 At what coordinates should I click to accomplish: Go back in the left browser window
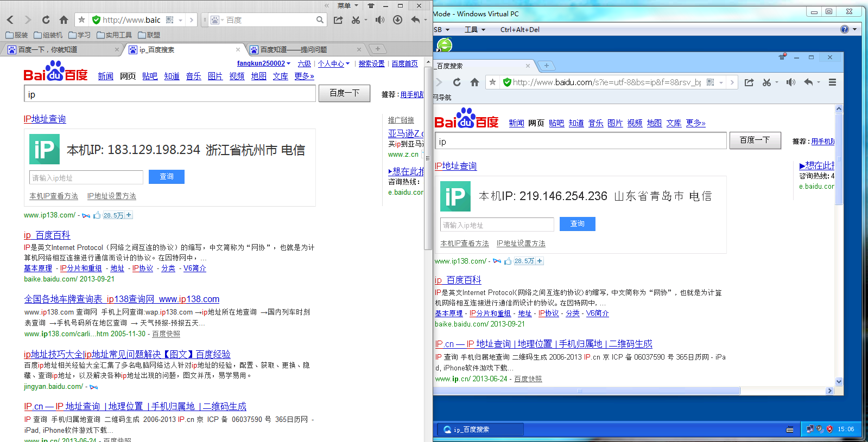[10, 20]
